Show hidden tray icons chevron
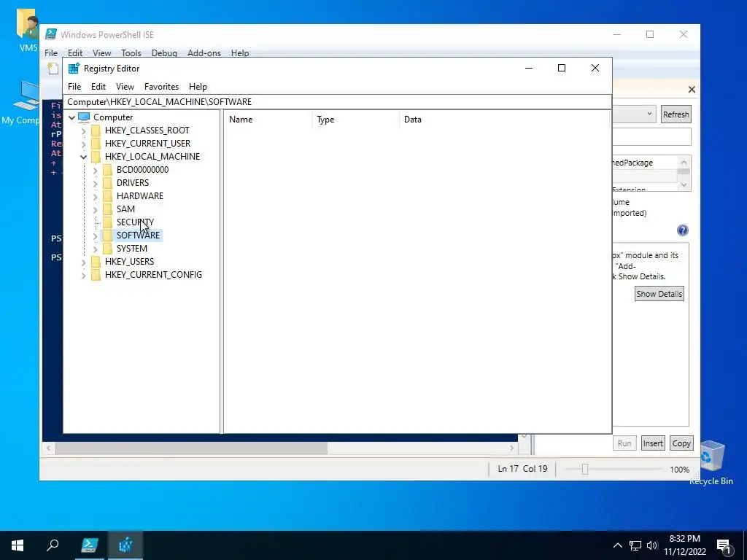Screen dimensions: 747x560 pyautogui.click(x=617, y=545)
